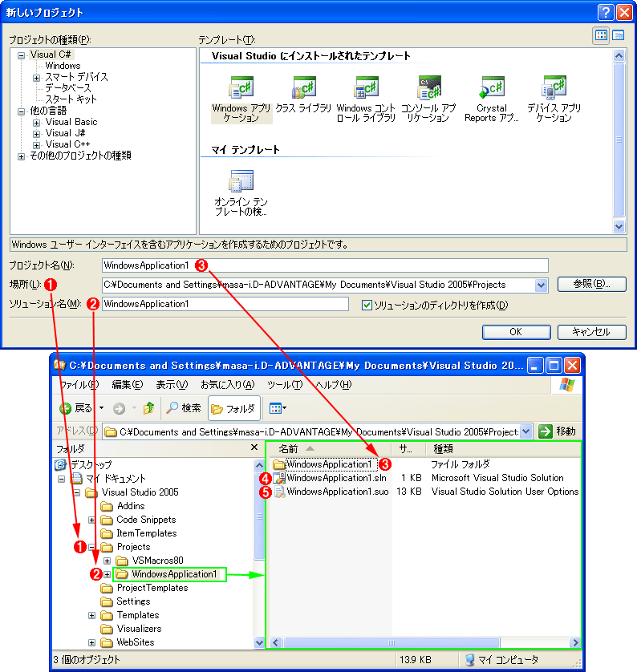637x672 pixels.
Task: Select the WindowsApplication1.suo file
Action: 338,492
